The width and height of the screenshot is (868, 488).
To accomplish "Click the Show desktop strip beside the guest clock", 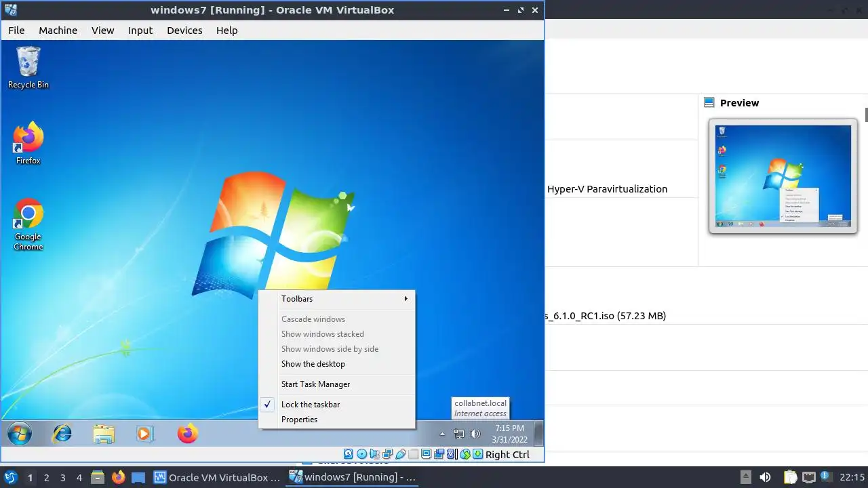I will 538,433.
